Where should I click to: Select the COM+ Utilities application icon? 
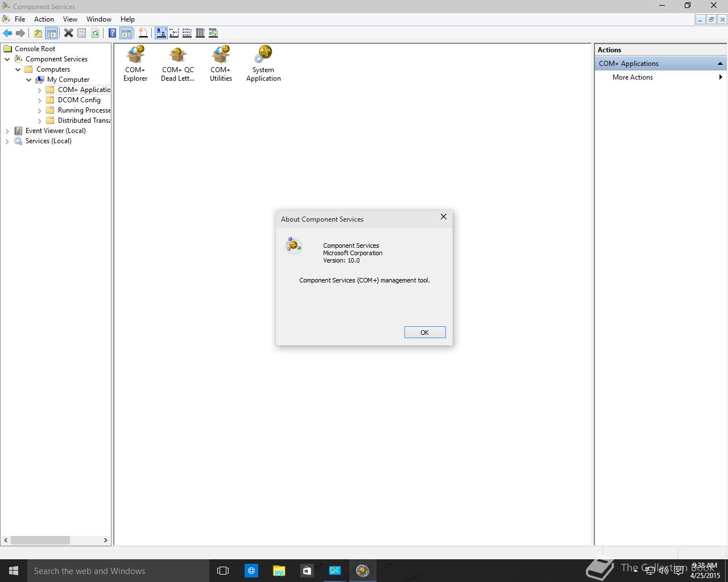[221, 64]
